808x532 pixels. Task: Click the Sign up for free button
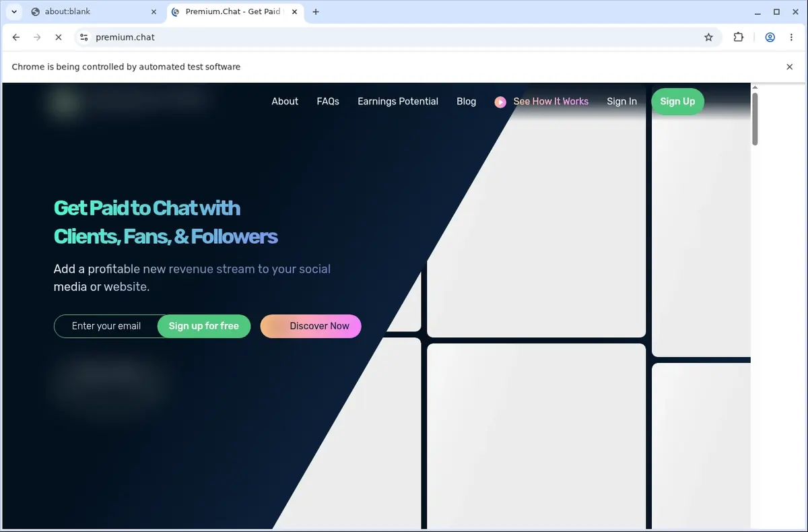point(204,326)
